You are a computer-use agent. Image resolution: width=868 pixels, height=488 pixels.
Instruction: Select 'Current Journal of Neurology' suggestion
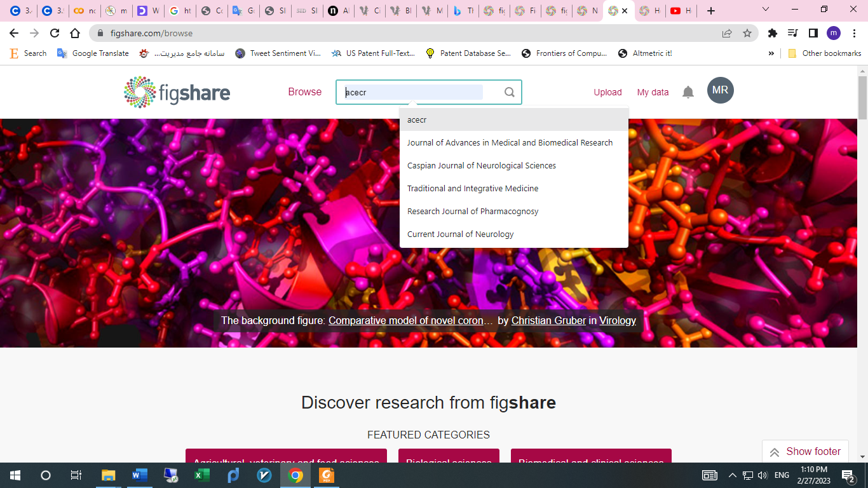513,234
